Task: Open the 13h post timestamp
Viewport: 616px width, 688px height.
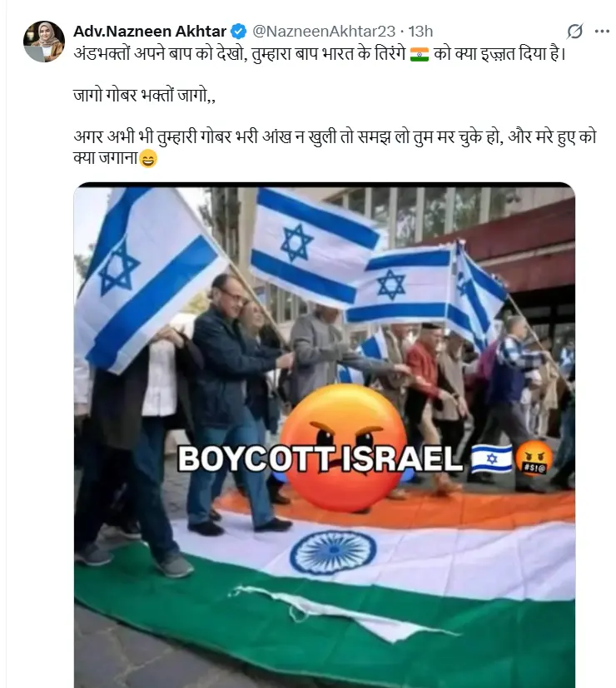Action: coord(420,31)
